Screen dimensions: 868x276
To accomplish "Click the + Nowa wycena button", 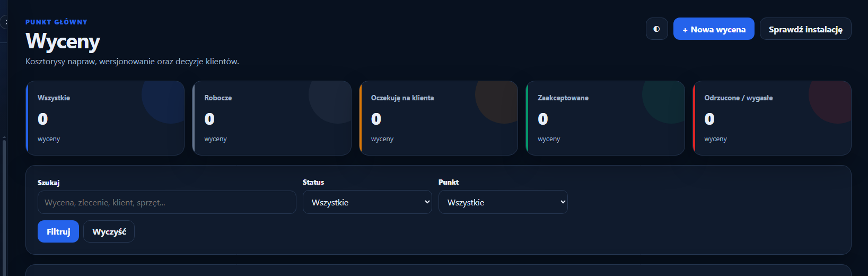I will (714, 29).
